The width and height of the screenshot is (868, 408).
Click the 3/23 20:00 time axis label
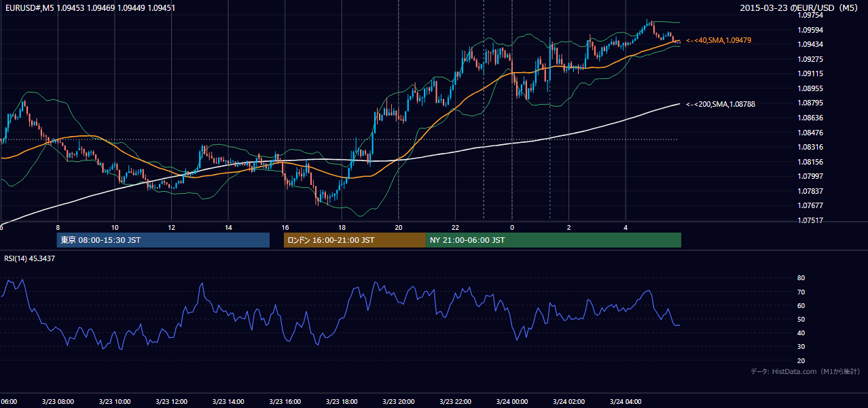pyautogui.click(x=399, y=402)
